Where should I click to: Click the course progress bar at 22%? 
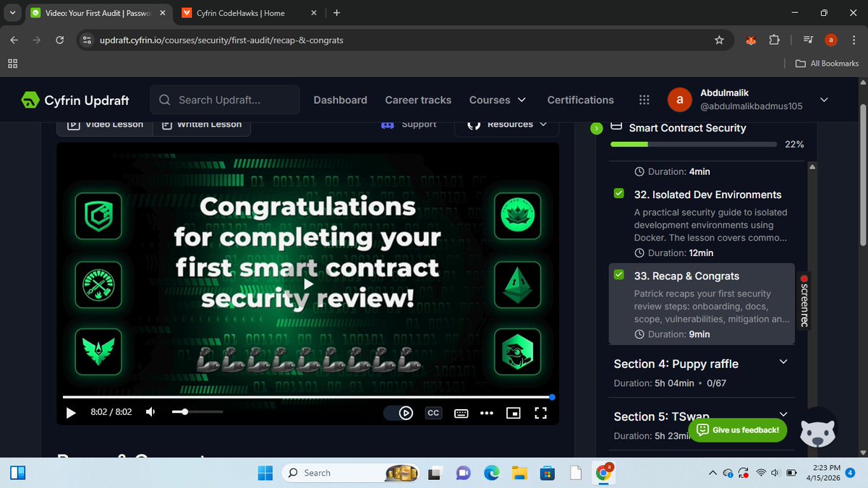click(692, 145)
